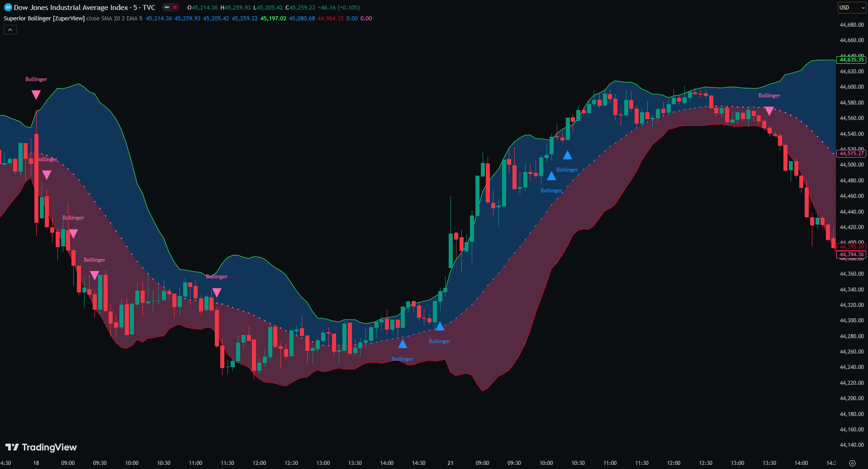The height and width of the screenshot is (469, 868).
Task: Click the "18" date marker on time axis
Action: (36, 463)
